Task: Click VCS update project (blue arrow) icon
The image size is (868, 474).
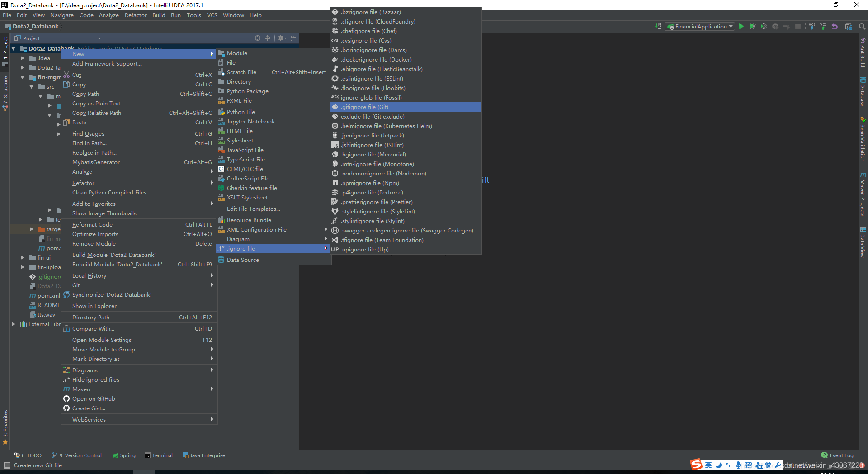Action: [x=812, y=27]
